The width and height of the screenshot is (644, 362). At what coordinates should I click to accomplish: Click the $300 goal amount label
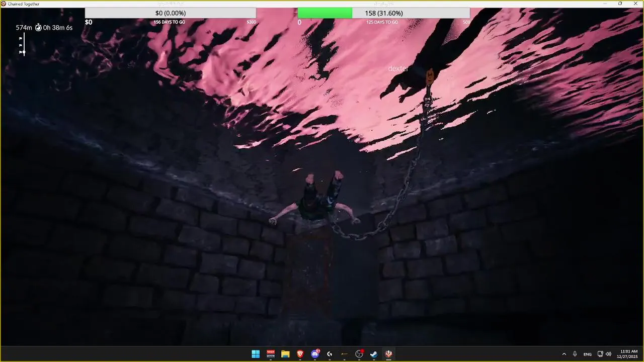point(251,22)
